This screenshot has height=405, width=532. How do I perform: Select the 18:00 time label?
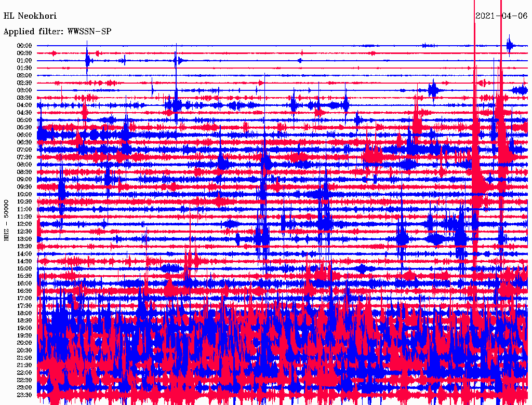pyautogui.click(x=24, y=314)
